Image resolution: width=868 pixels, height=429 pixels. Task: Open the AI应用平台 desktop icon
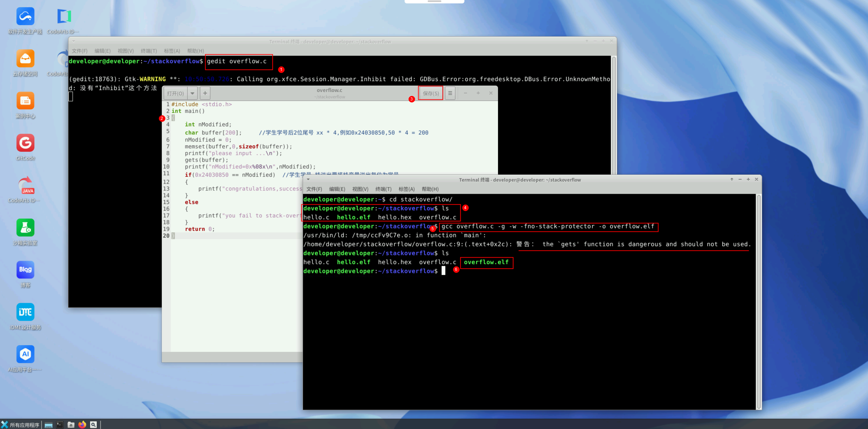pyautogui.click(x=25, y=354)
